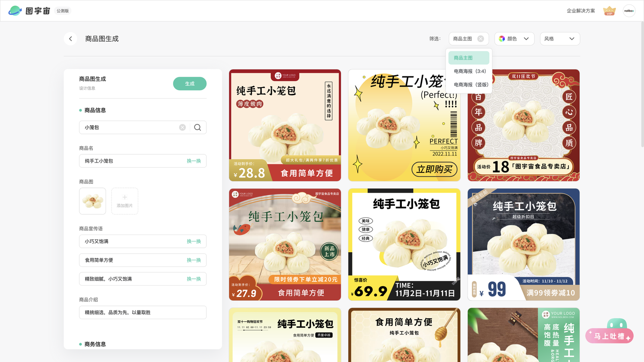Open the 风格 style dropdown
This screenshot has height=362, width=644.
[560, 39]
